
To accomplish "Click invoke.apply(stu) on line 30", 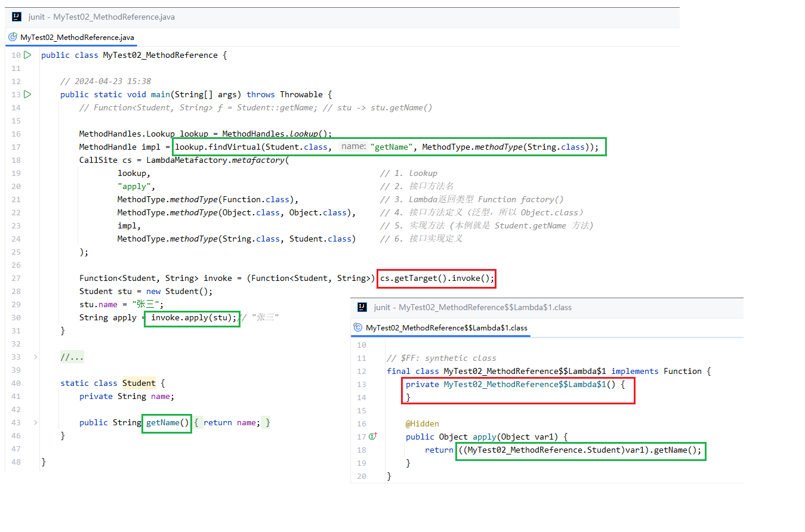I will point(192,317).
